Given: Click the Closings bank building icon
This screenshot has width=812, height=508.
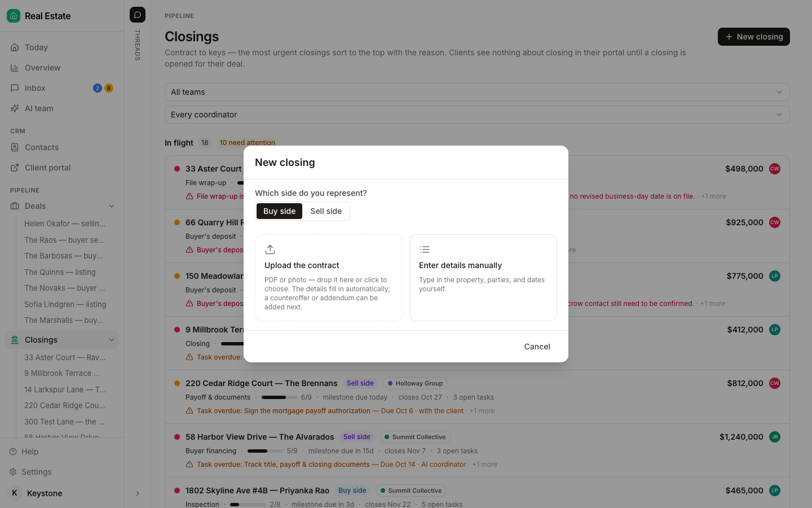Looking at the screenshot, I should click(15, 340).
